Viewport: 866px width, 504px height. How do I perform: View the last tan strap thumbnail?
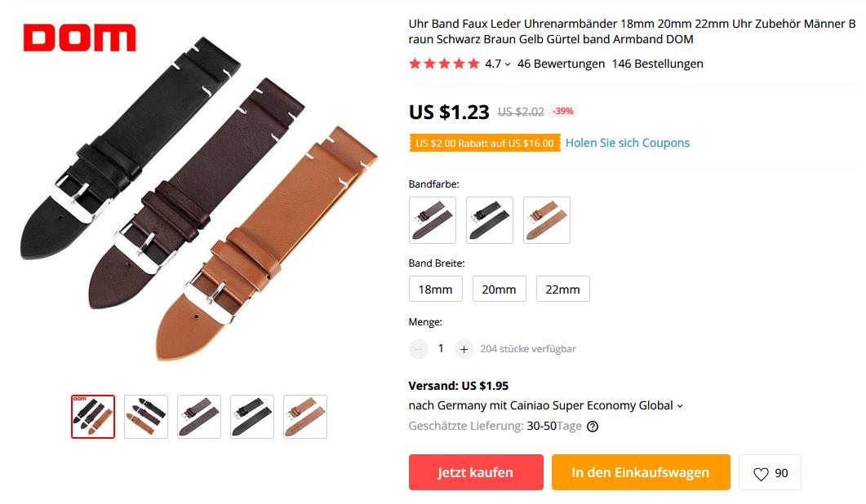305,417
